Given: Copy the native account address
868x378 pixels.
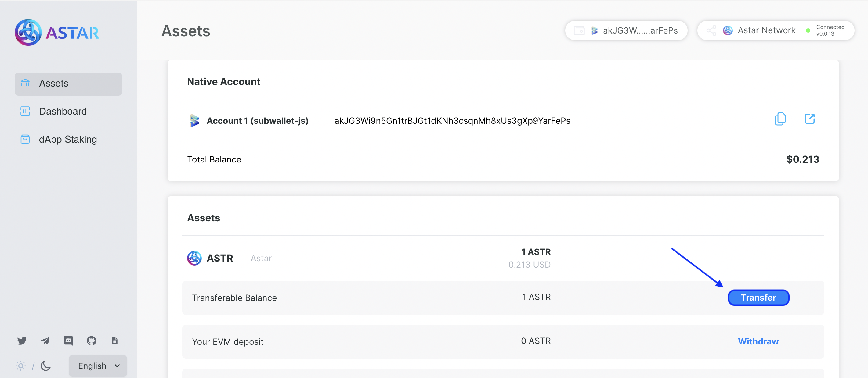Looking at the screenshot, I should click(780, 119).
